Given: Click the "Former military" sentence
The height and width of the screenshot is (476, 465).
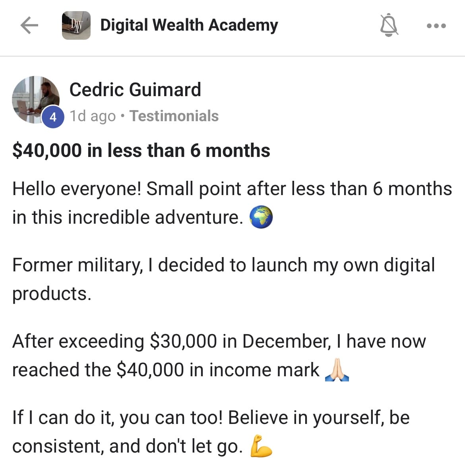Looking at the screenshot, I should (x=223, y=265).
